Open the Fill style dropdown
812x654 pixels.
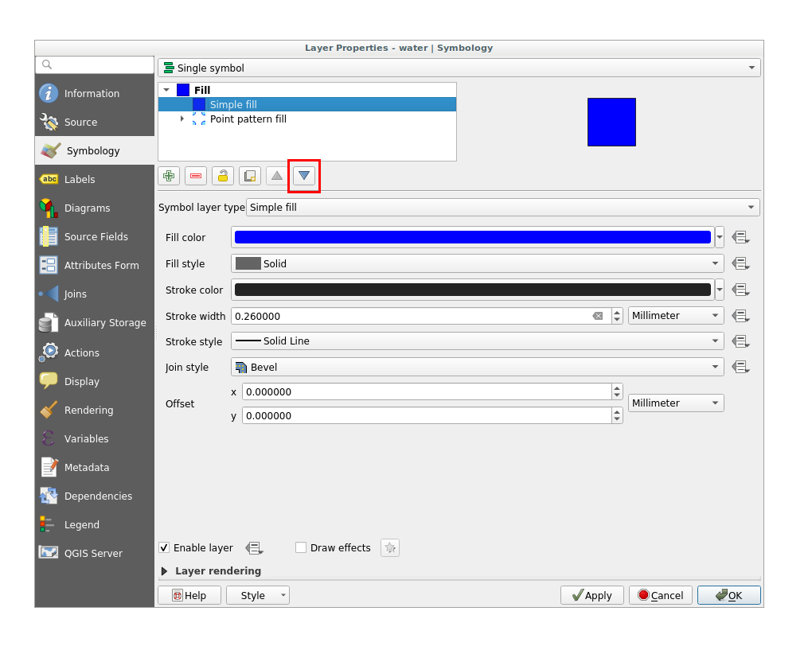(x=478, y=263)
